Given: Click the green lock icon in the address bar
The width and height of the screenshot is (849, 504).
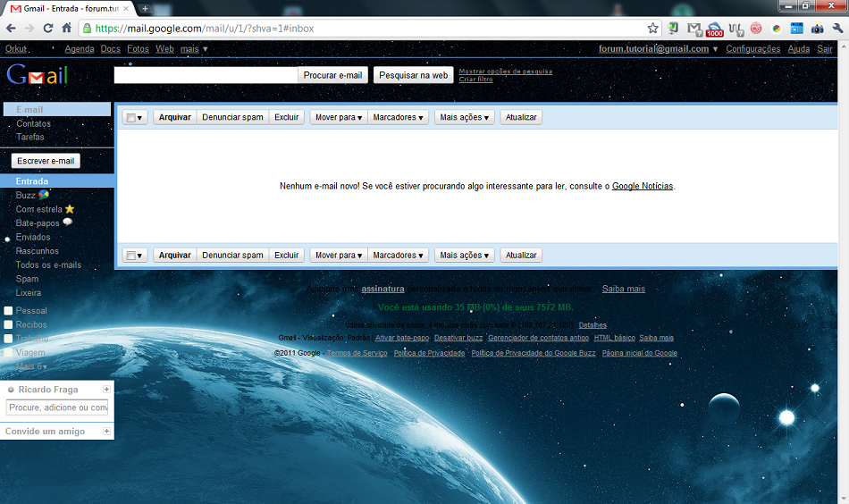Looking at the screenshot, I should coord(87,29).
